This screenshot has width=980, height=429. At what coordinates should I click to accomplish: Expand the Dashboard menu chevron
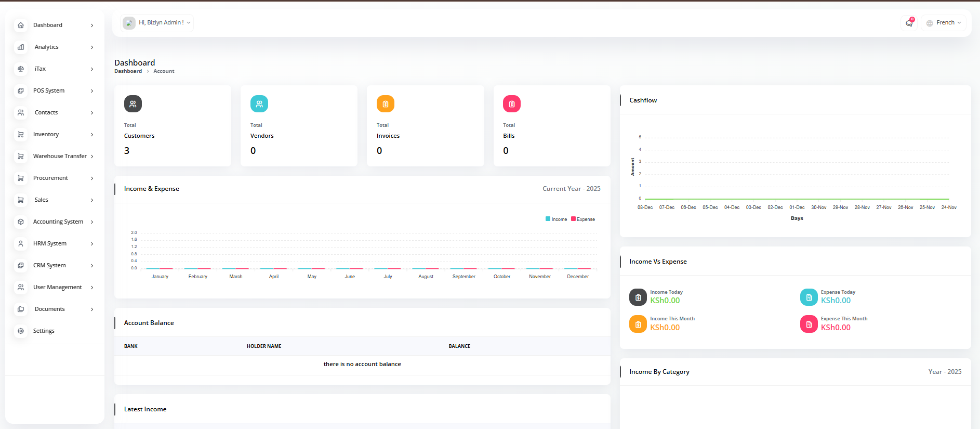click(x=92, y=25)
